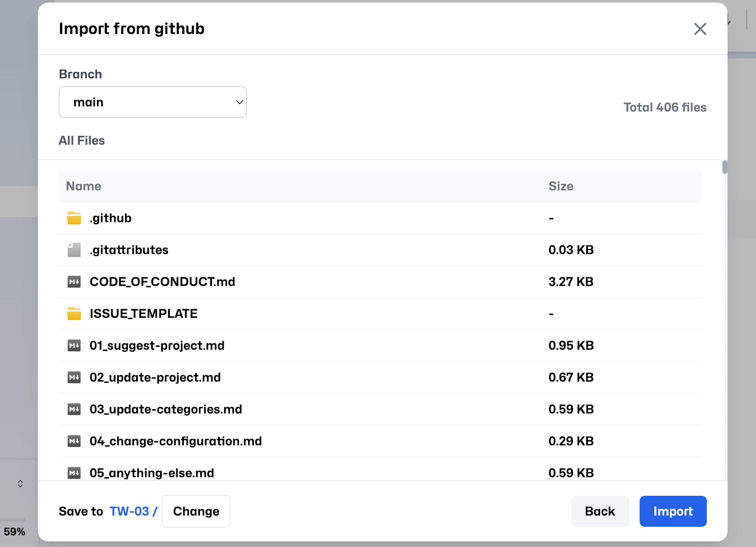Click the 02_update-project.md markdown icon

(x=74, y=378)
